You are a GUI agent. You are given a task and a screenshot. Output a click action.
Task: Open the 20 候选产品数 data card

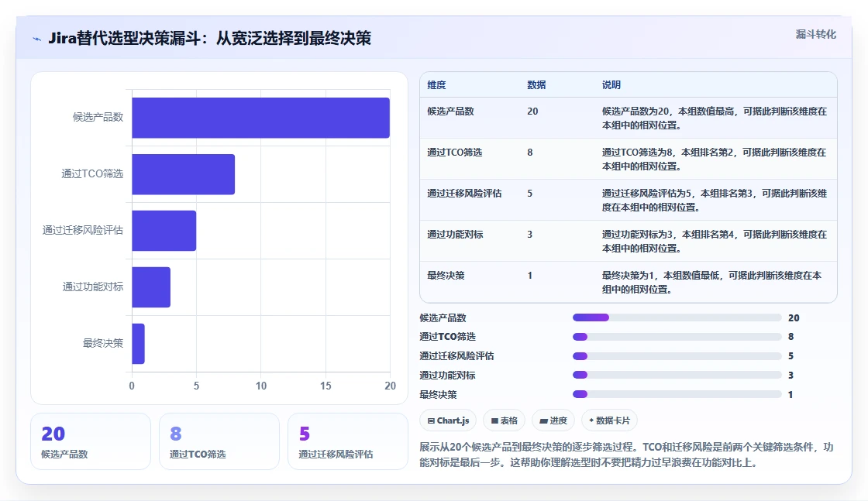(91, 442)
